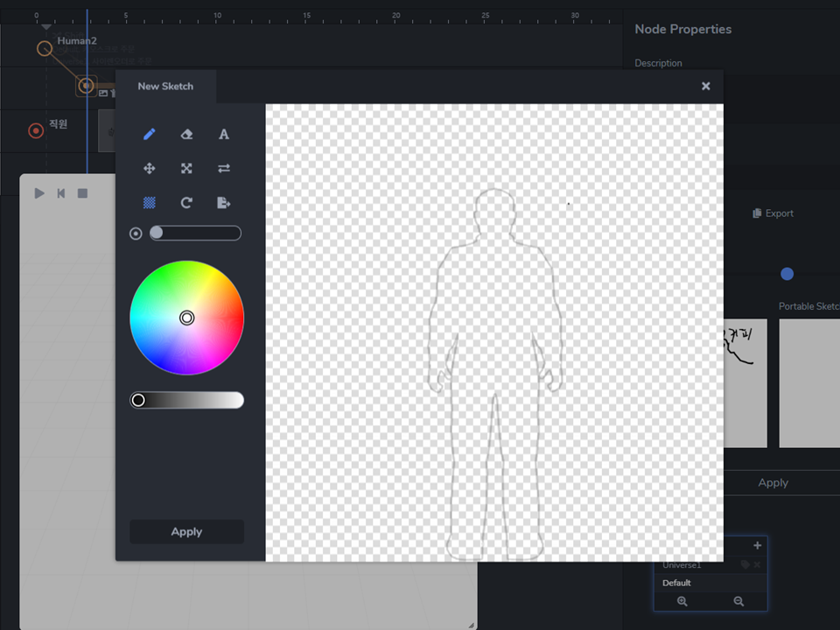Image resolution: width=840 pixels, height=630 pixels.
Task: Select the Universe1 list entry
Action: coord(682,565)
